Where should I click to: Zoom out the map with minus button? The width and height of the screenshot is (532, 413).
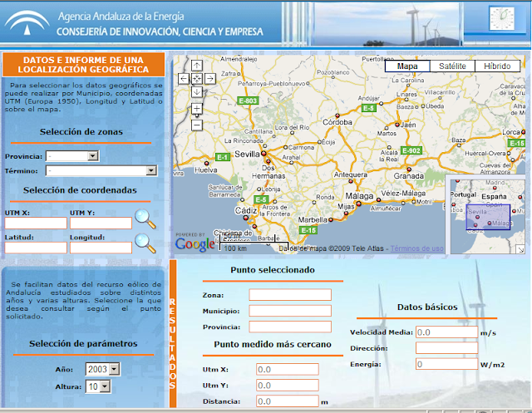tap(197, 125)
